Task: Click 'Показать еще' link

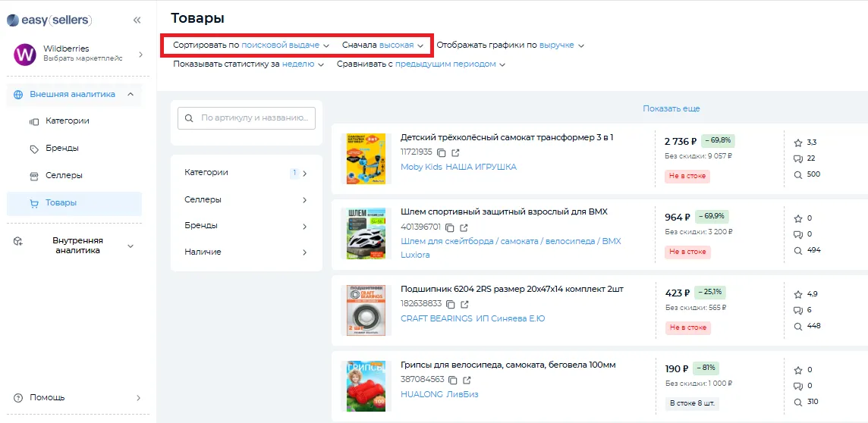Action: click(671, 109)
